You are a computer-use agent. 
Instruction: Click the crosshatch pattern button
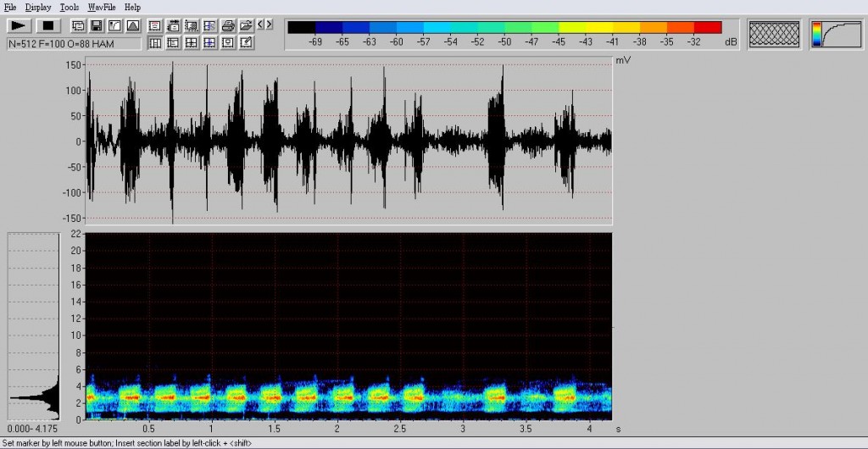tap(773, 34)
